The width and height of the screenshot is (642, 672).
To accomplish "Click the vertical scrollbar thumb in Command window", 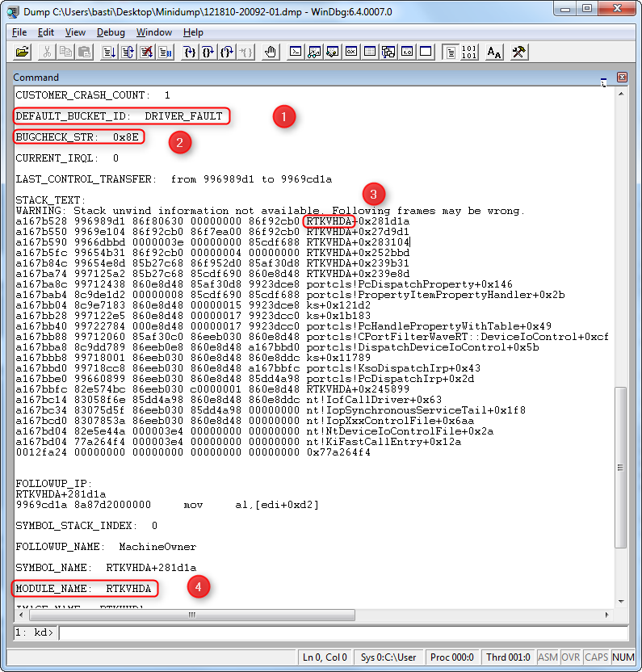I will [621, 467].
